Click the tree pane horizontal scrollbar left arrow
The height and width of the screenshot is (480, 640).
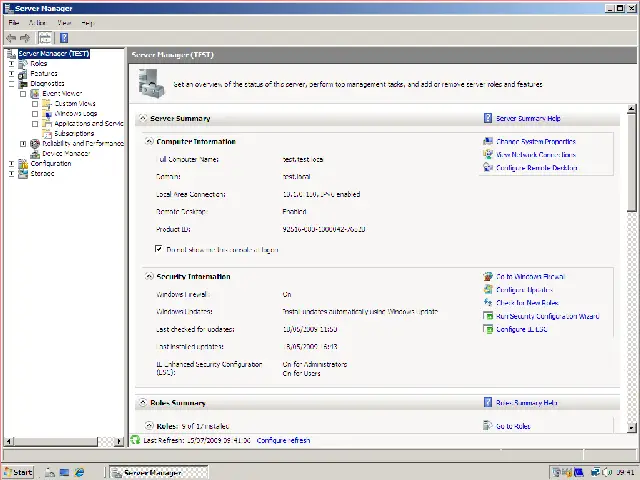[9, 441]
